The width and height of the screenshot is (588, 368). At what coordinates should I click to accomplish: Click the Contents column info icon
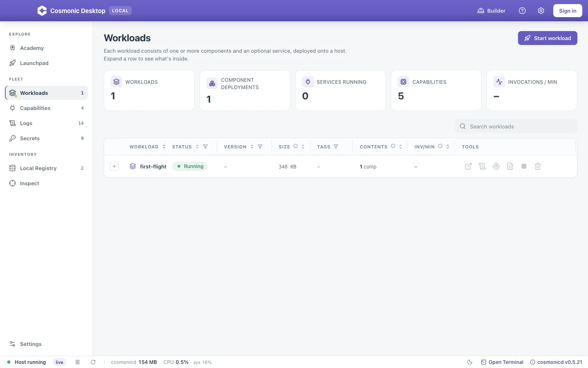tap(393, 146)
